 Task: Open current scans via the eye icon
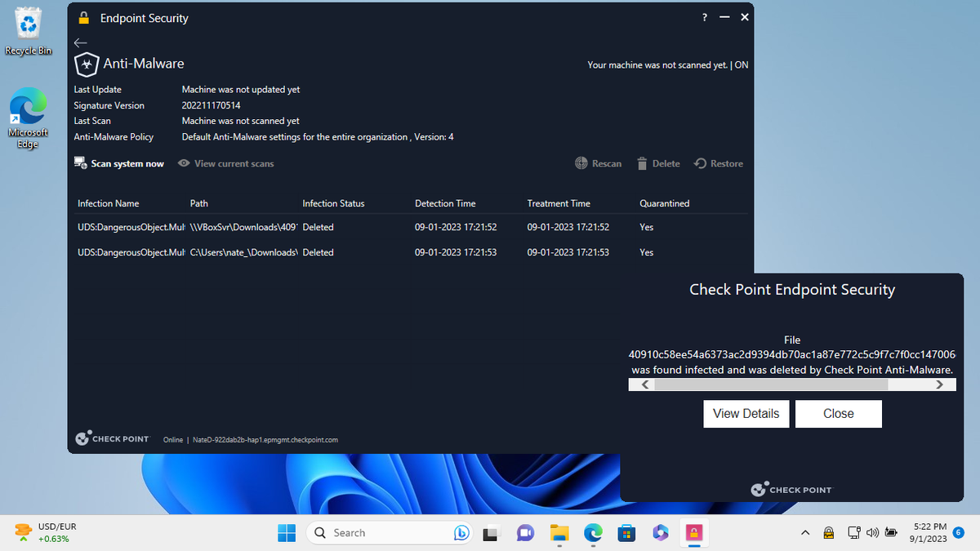coord(185,163)
